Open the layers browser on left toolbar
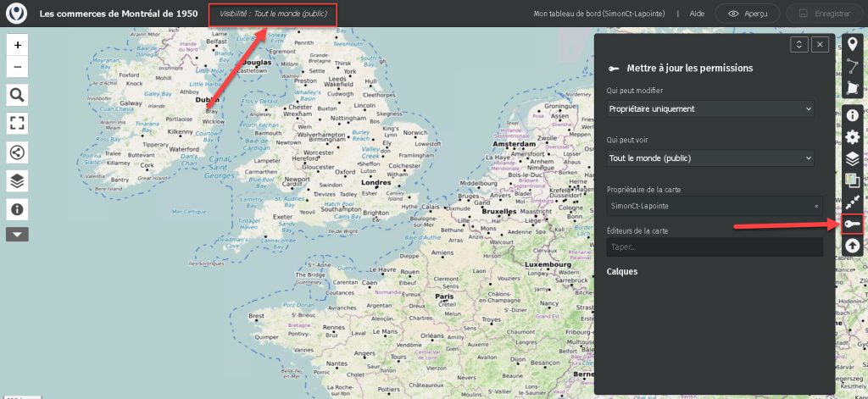Screen dimensions: 868x399 tap(17, 180)
